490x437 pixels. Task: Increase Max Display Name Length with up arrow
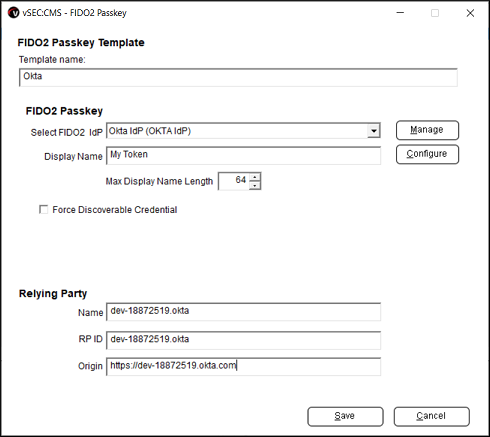pyautogui.click(x=255, y=177)
